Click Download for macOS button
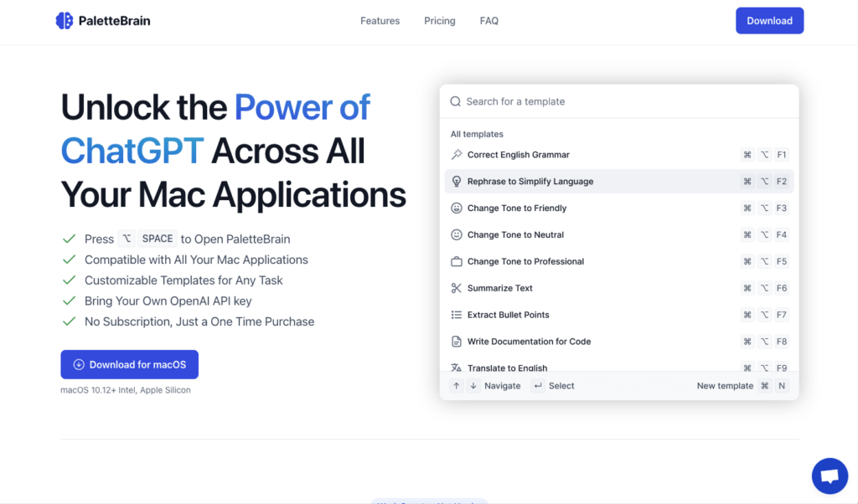The image size is (858, 504). click(x=129, y=365)
